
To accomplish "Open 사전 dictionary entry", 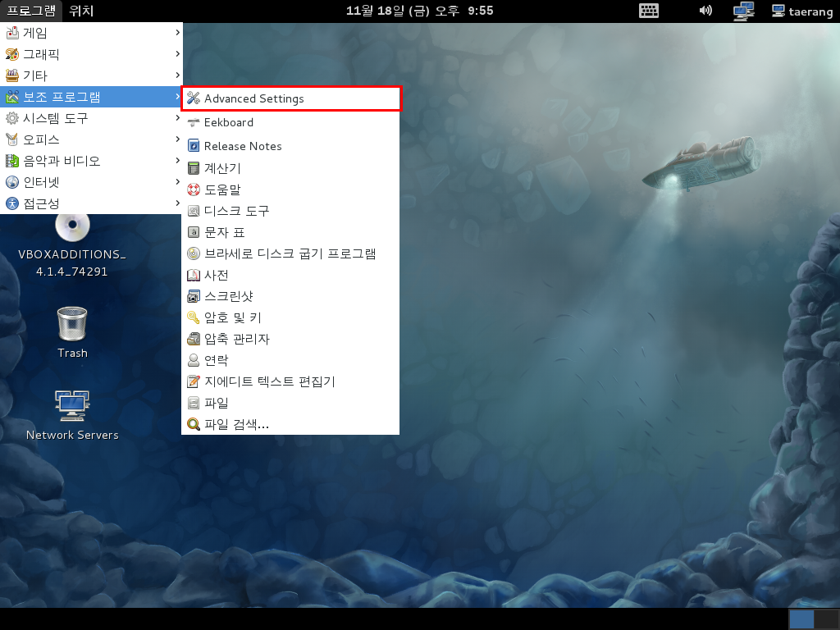I will [291, 276].
